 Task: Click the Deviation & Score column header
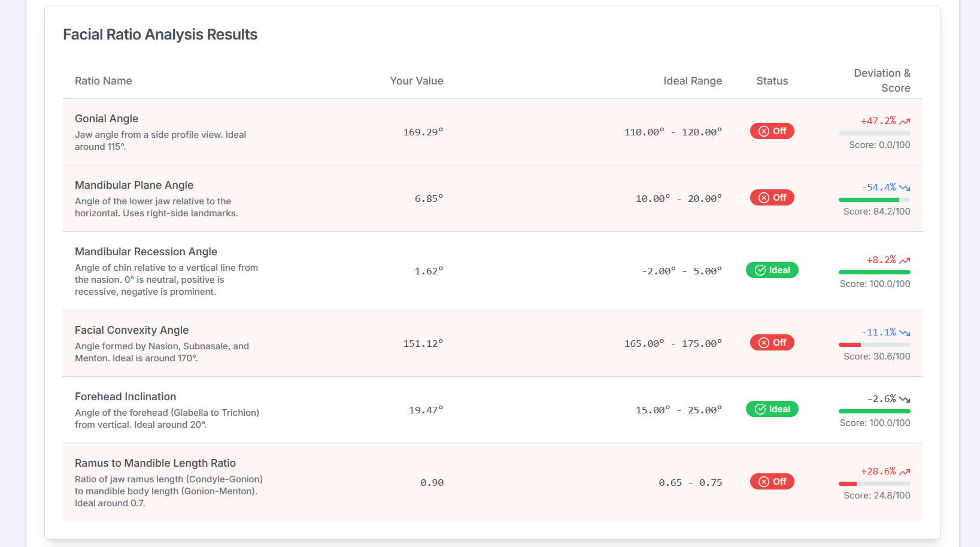882,80
